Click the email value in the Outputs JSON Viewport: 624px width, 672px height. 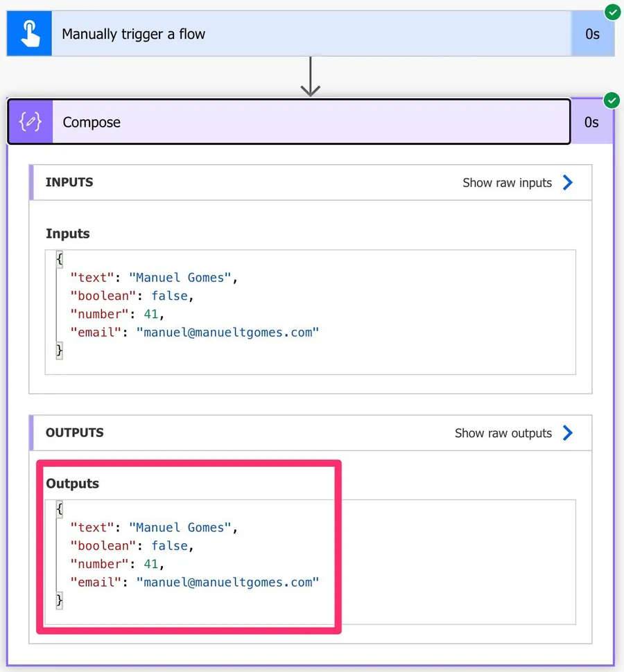point(227,583)
